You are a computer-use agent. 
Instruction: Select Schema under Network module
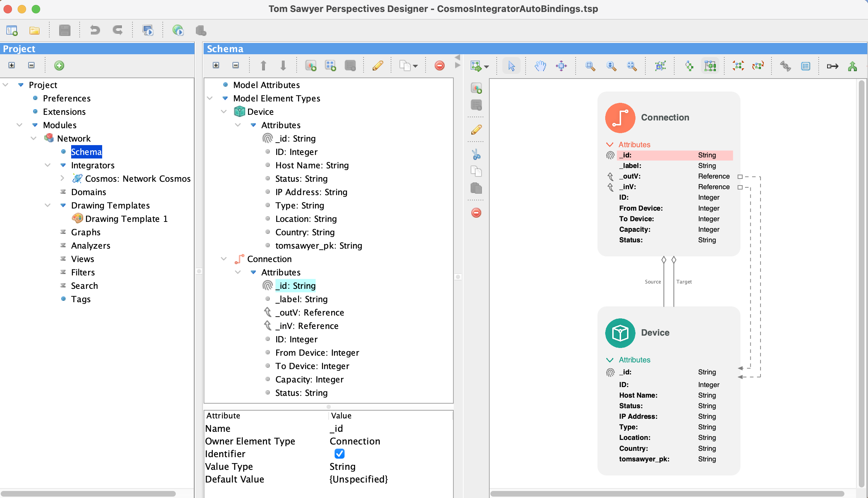pos(86,151)
